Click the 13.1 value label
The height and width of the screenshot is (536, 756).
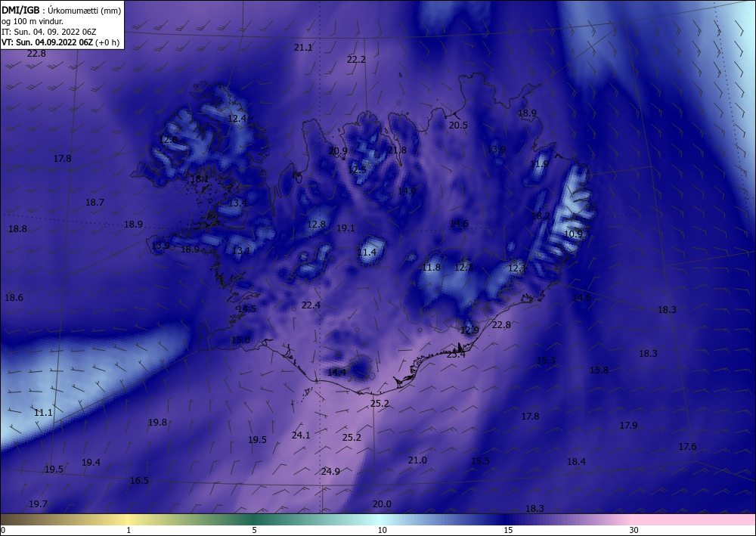[242, 250]
